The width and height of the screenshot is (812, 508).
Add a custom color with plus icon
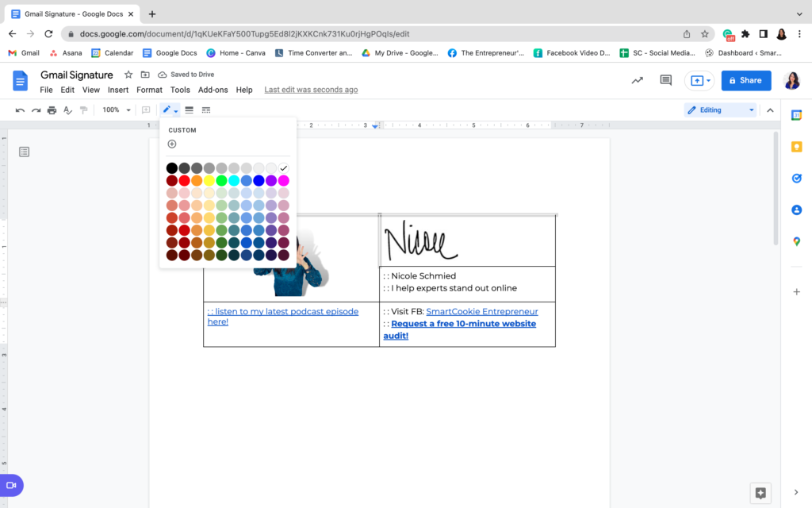click(172, 144)
